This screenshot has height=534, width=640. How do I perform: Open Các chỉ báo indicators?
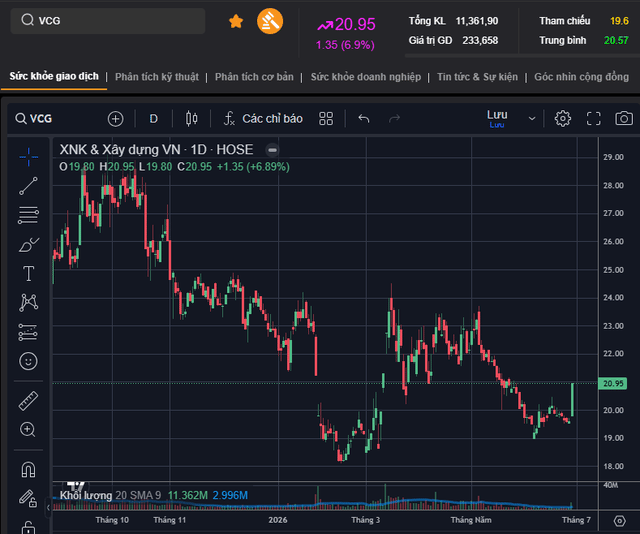(x=263, y=119)
